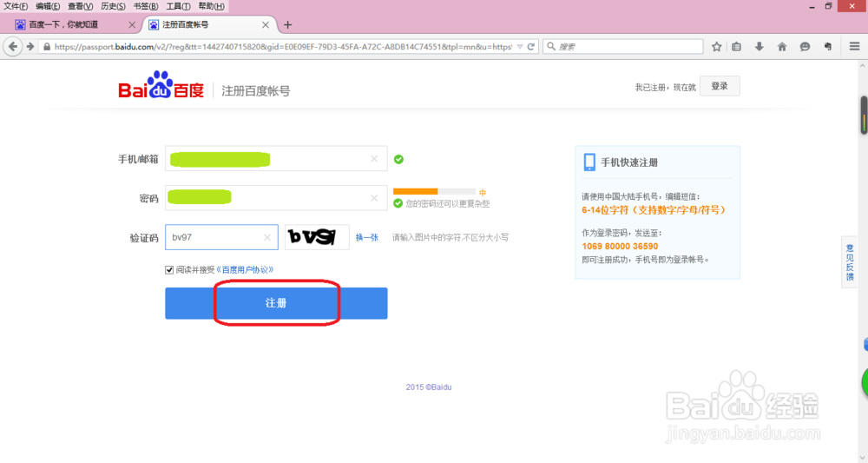The width and height of the screenshot is (868, 463).
Task: Click the number 1069 80000 36590
Action: pos(620,246)
